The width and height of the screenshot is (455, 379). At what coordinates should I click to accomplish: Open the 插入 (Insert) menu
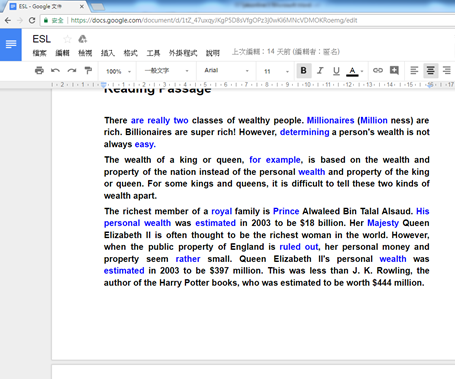tap(108, 53)
